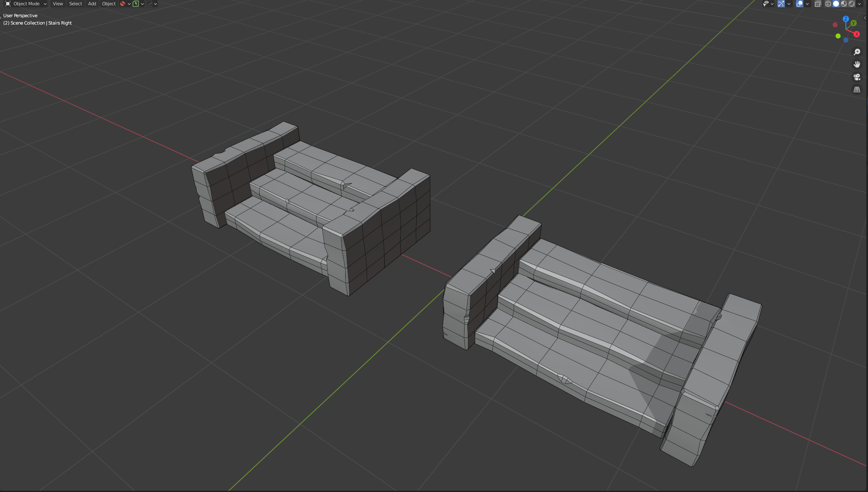Toggle viewport overlays display
The image size is (868, 492).
click(x=800, y=4)
